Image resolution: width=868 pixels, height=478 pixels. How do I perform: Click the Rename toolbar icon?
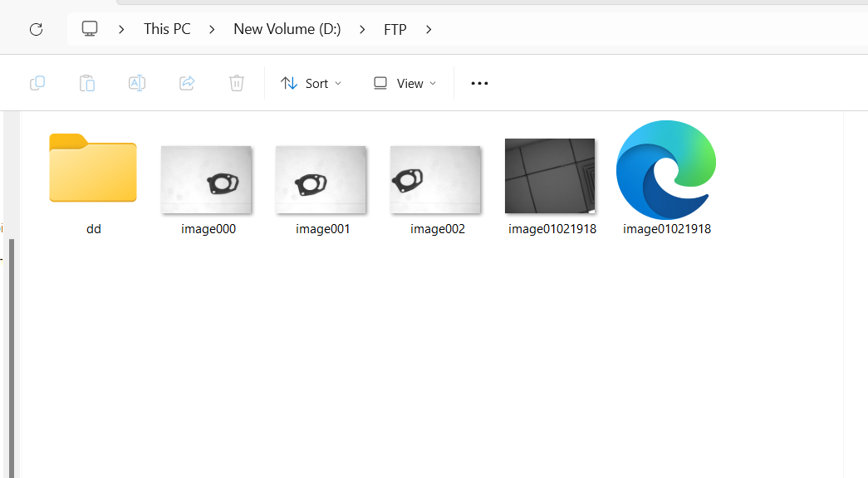point(137,84)
